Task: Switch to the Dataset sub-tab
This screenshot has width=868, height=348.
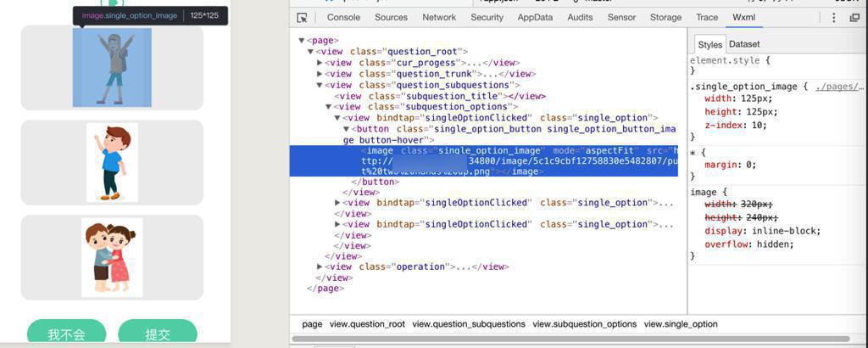Action: point(744,44)
